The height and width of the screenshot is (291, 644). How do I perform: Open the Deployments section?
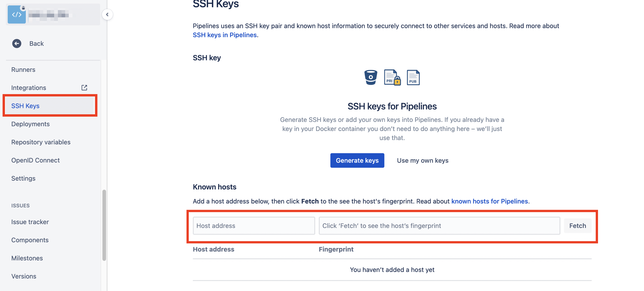pos(30,124)
